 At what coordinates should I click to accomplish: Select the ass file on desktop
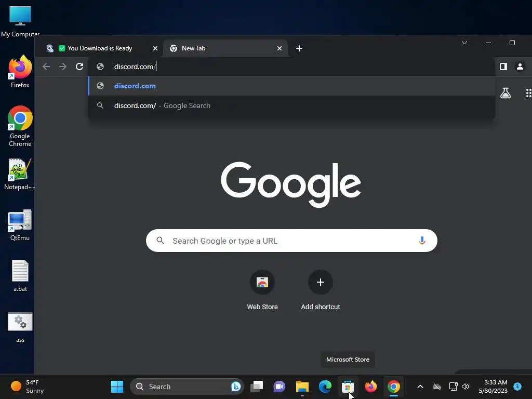pyautogui.click(x=20, y=327)
